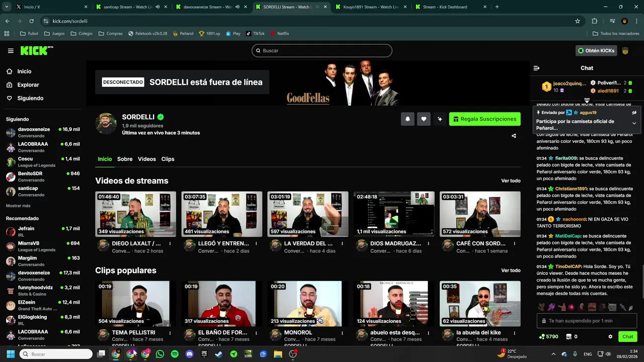Open options menu for MONOROL clip
The image size is (644, 362).
[342, 333]
